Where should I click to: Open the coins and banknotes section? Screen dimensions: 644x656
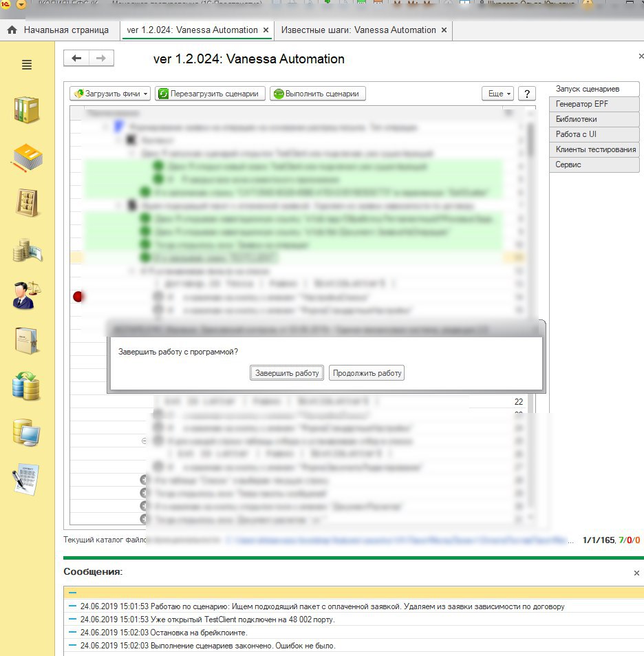pos(28,250)
